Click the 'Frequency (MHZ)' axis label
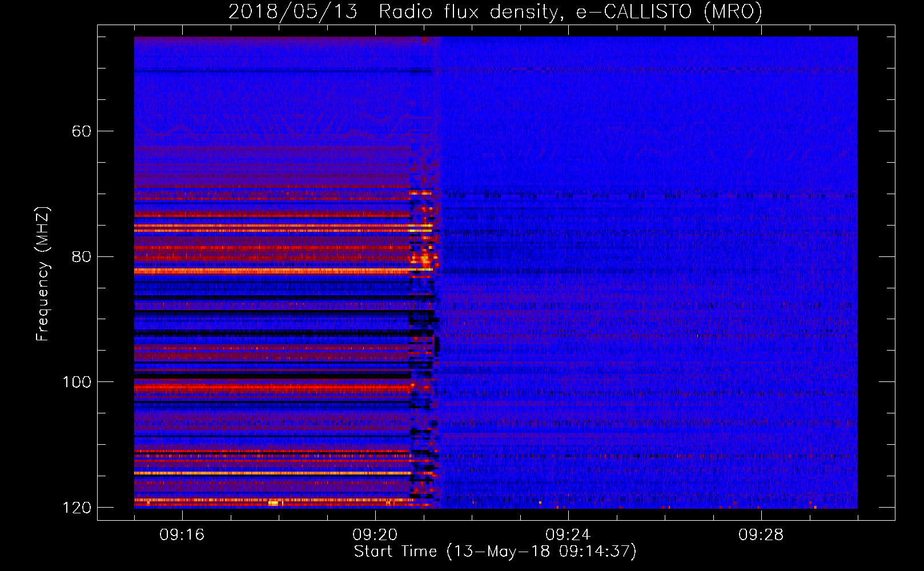The image size is (924, 571). pos(43,274)
